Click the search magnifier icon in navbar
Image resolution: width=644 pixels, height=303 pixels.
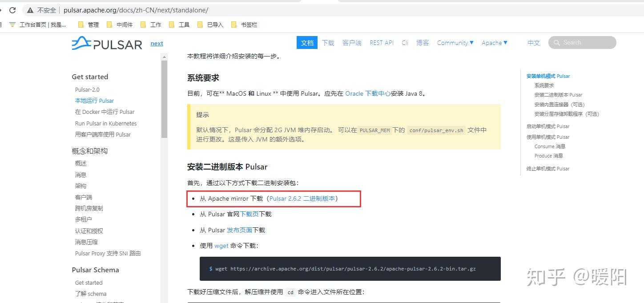coord(557,42)
